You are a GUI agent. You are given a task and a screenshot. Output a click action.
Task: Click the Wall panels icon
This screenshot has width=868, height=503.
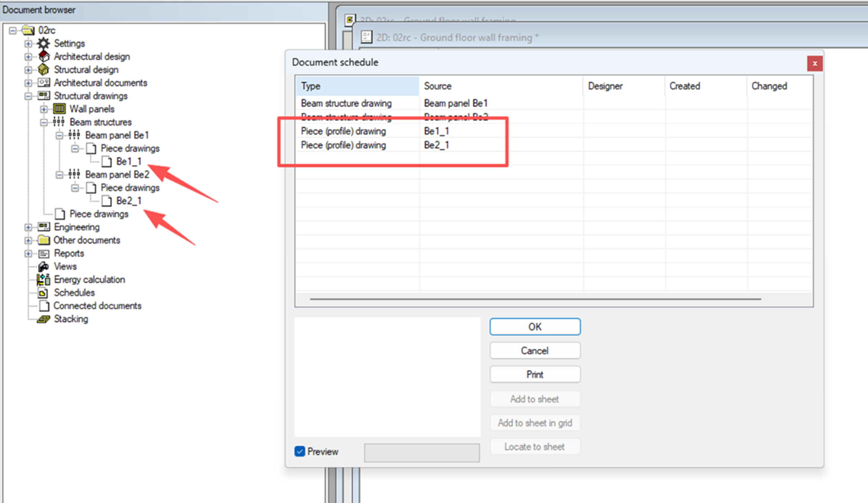[x=59, y=109]
